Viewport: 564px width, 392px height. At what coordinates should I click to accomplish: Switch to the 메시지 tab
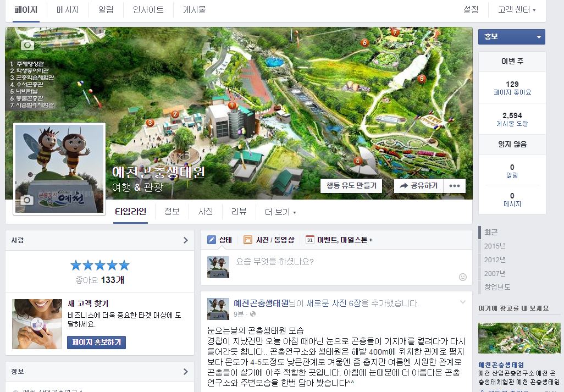click(x=68, y=10)
